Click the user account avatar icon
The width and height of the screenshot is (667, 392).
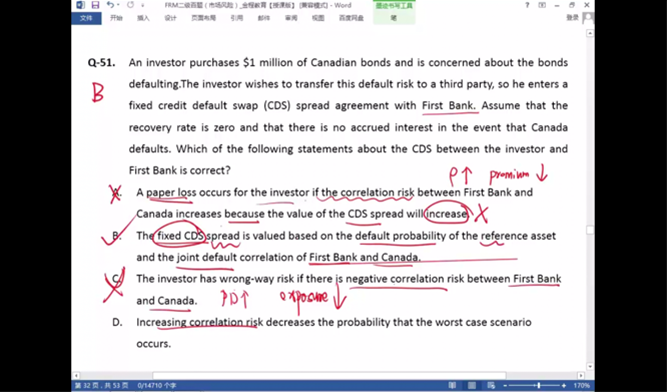click(x=588, y=17)
